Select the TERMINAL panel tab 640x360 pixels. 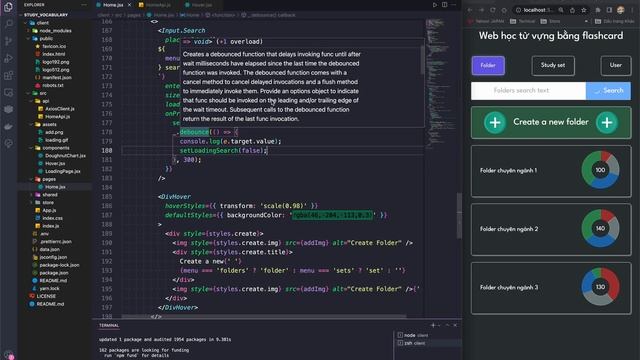coord(109,325)
